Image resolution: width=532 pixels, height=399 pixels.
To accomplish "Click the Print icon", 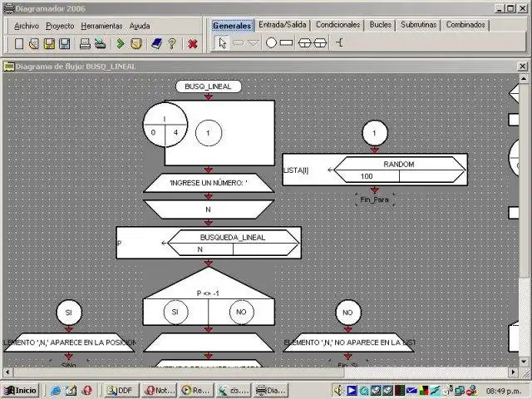I will pyautogui.click(x=85, y=44).
